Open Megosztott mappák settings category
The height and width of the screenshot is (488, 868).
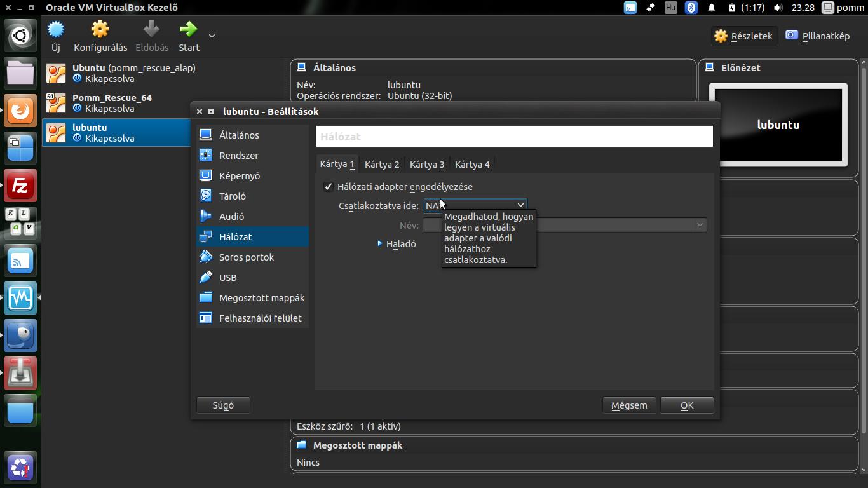click(252, 297)
